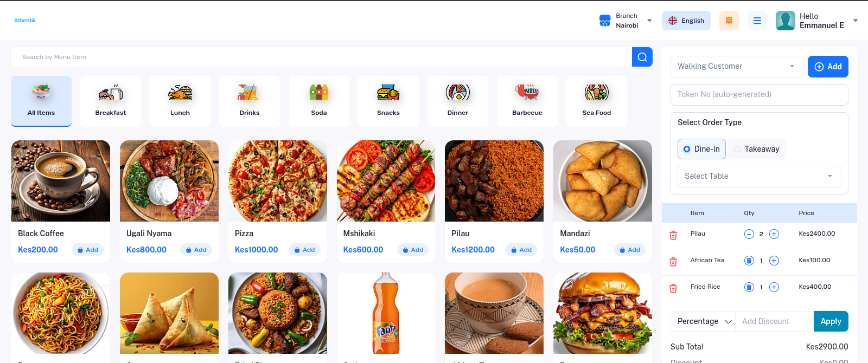The image size is (868, 363).
Task: Open the Walking Customer dropdown
Action: point(736,66)
